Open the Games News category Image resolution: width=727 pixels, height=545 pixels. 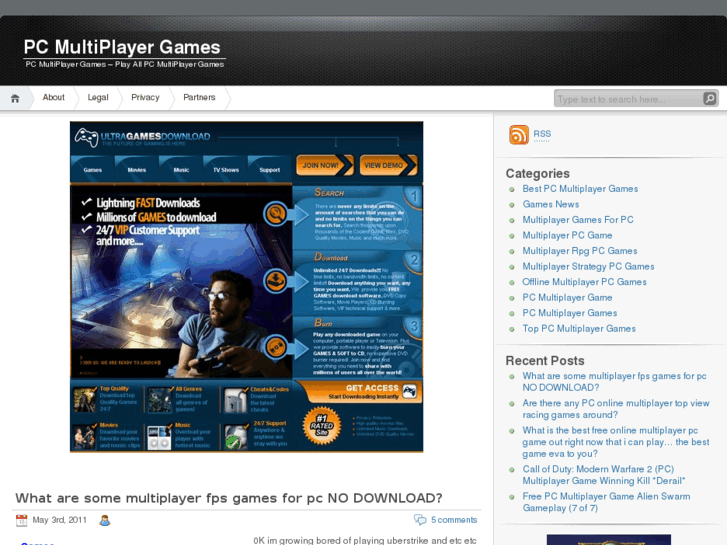tap(551, 204)
